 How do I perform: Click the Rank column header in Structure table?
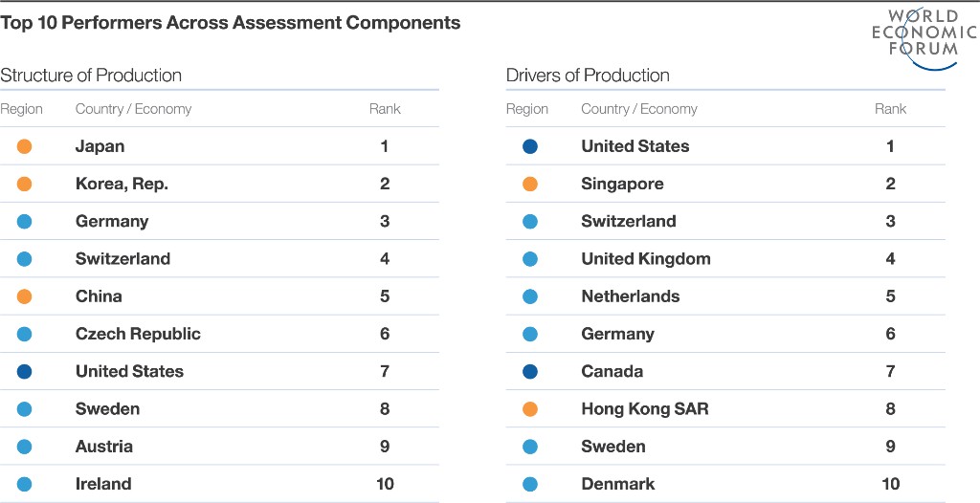[x=385, y=109]
